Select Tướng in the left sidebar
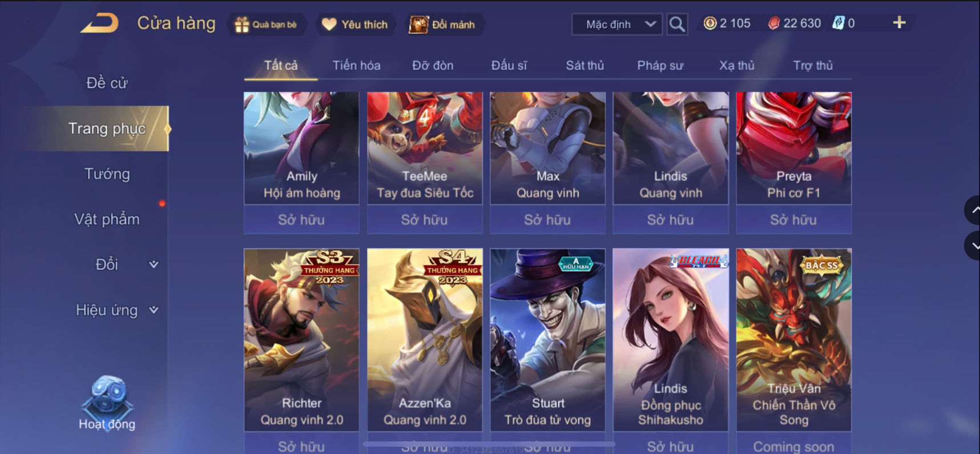 coord(107,174)
